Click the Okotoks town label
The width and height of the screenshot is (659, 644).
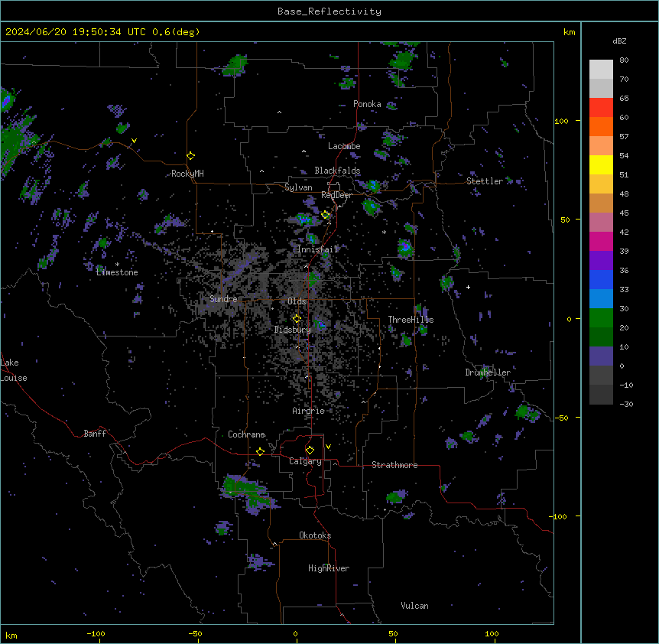coord(315,535)
